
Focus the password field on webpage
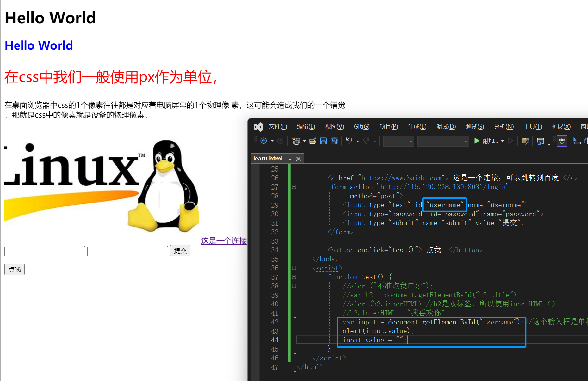[127, 251]
